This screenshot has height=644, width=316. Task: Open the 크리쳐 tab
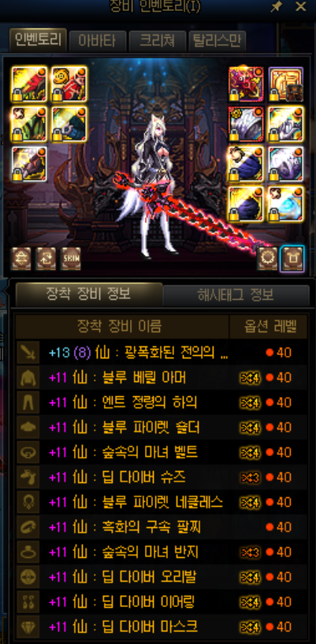(158, 41)
